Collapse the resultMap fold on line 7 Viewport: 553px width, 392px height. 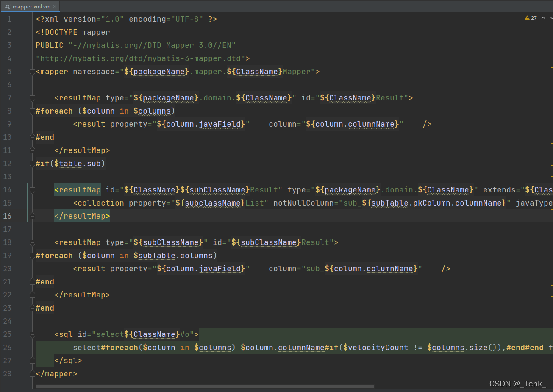32,98
